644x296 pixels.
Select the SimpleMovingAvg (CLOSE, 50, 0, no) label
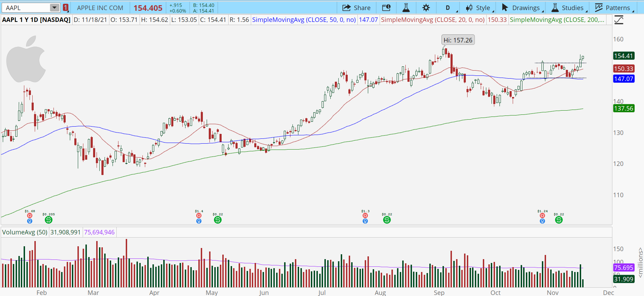[x=304, y=20]
